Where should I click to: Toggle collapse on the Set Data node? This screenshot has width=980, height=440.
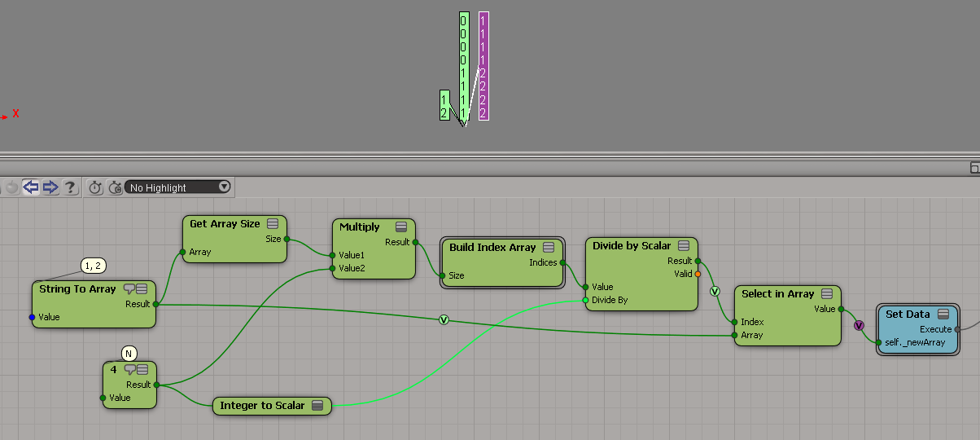click(943, 315)
